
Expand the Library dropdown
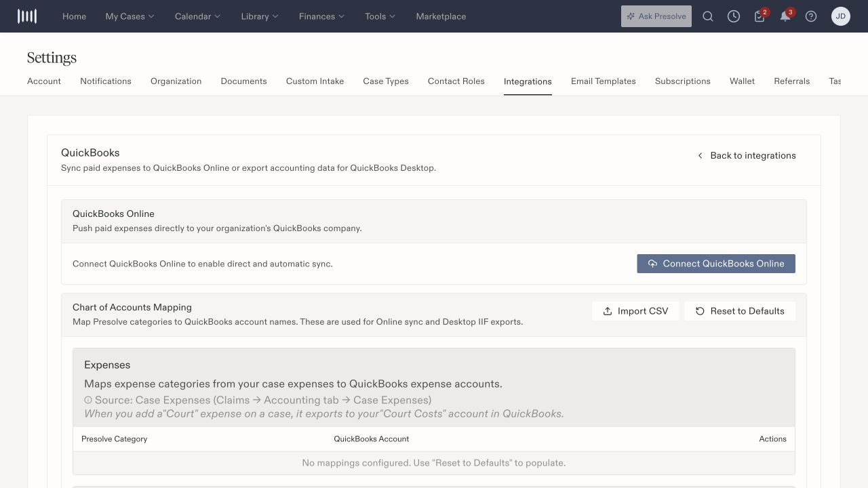pos(260,16)
